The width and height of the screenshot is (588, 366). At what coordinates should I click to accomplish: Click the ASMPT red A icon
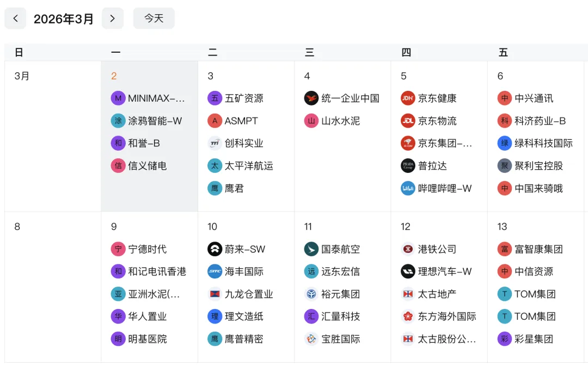215,121
